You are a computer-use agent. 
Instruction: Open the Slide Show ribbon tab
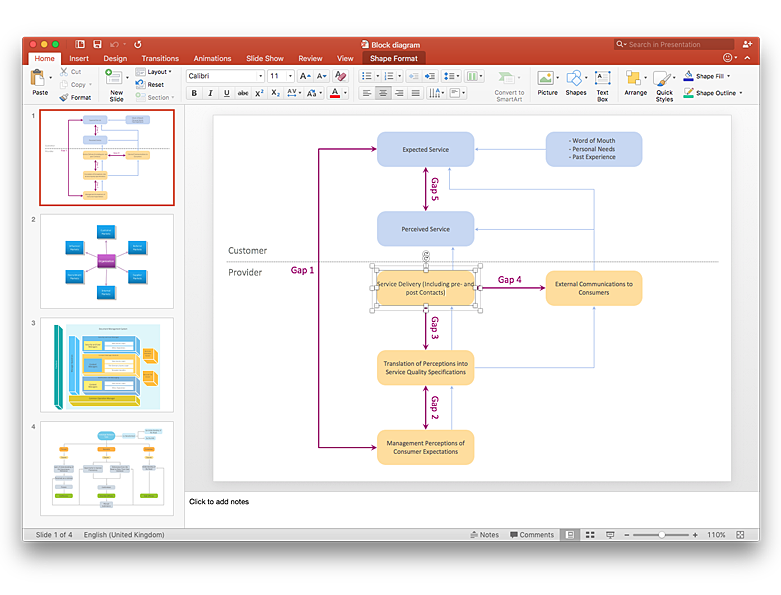[x=265, y=59]
